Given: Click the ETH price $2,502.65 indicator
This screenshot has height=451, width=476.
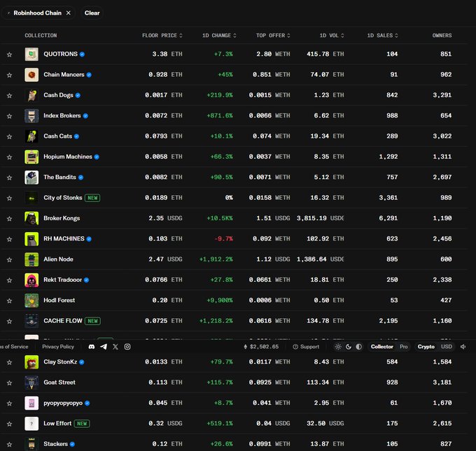Looking at the screenshot, I should tap(261, 347).
